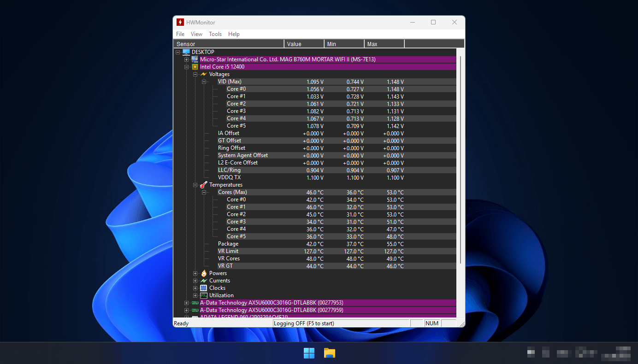
Task: Click the 49.0 °C maximum of VR Cores
Action: [x=394, y=259]
